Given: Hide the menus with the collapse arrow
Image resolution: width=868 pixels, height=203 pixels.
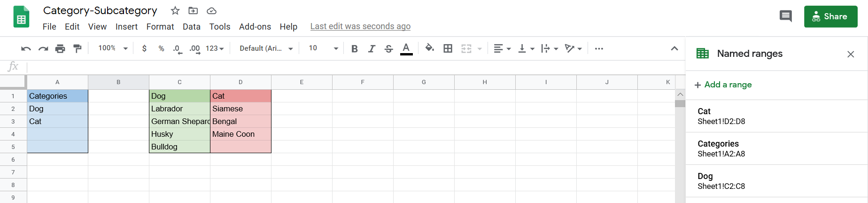Looking at the screenshot, I should point(674,48).
